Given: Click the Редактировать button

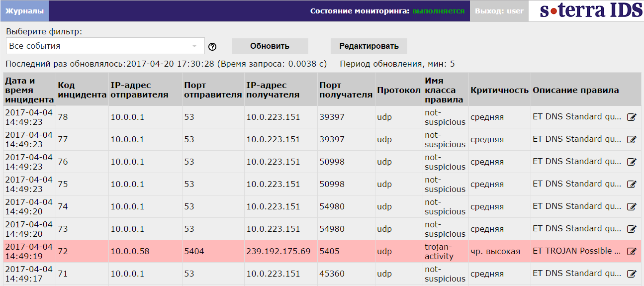Looking at the screenshot, I should click(369, 46).
